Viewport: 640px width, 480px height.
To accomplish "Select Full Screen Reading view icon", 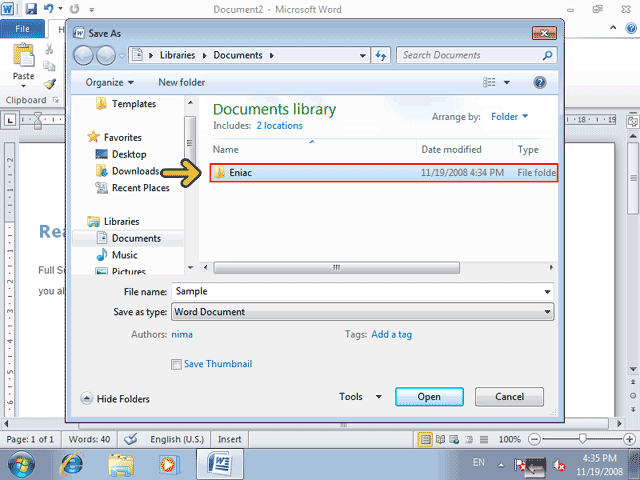I will pos(440,439).
